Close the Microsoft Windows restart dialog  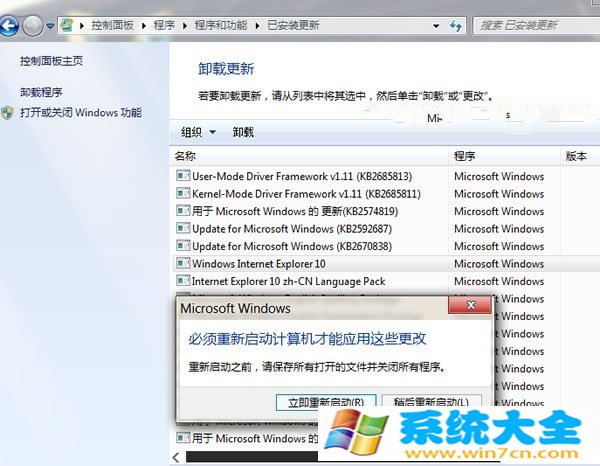(x=470, y=305)
